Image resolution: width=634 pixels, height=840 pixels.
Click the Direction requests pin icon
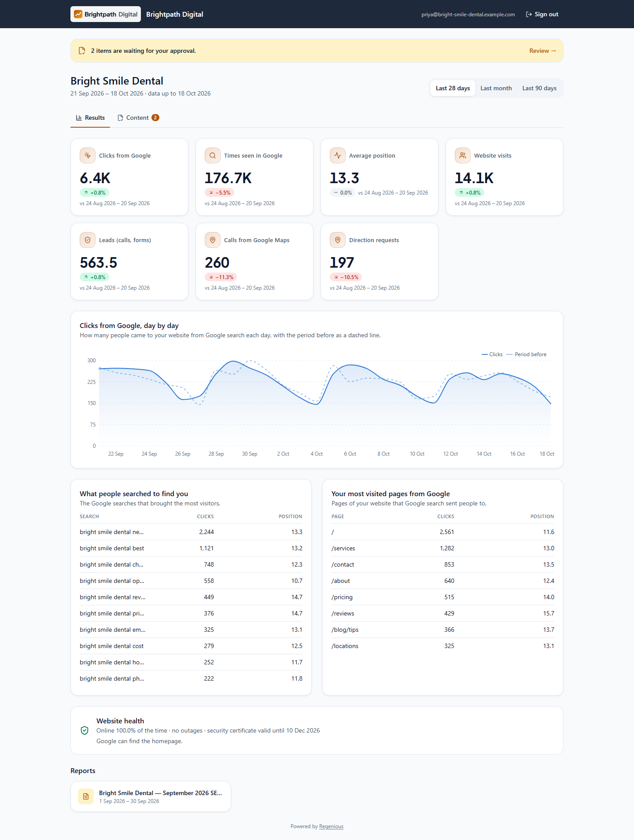pyautogui.click(x=338, y=240)
